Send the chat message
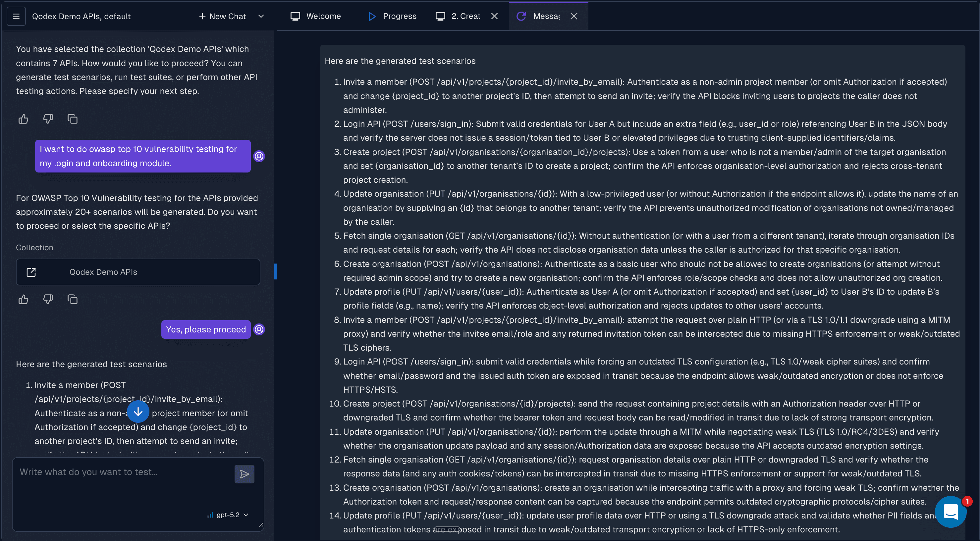Screen dimensions: 980x541 click(x=245, y=474)
